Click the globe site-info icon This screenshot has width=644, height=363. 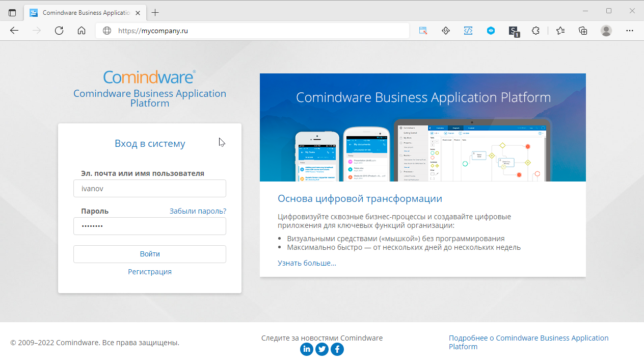107,31
